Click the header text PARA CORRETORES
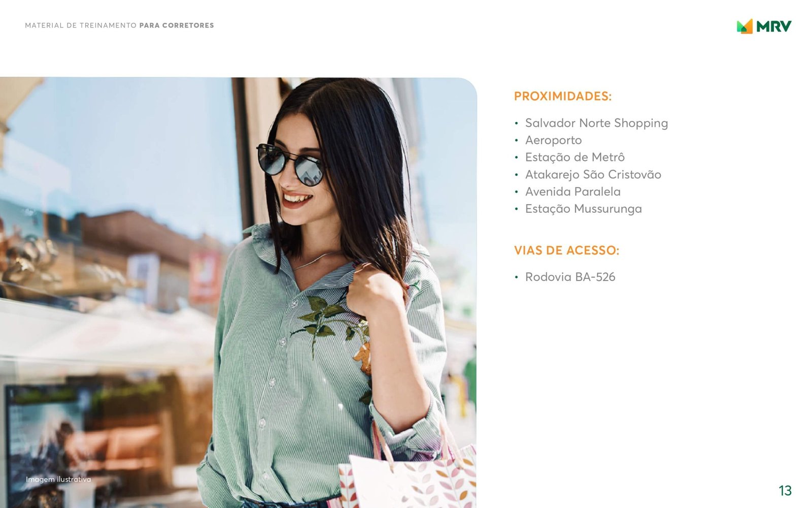812x508 pixels. (177, 25)
